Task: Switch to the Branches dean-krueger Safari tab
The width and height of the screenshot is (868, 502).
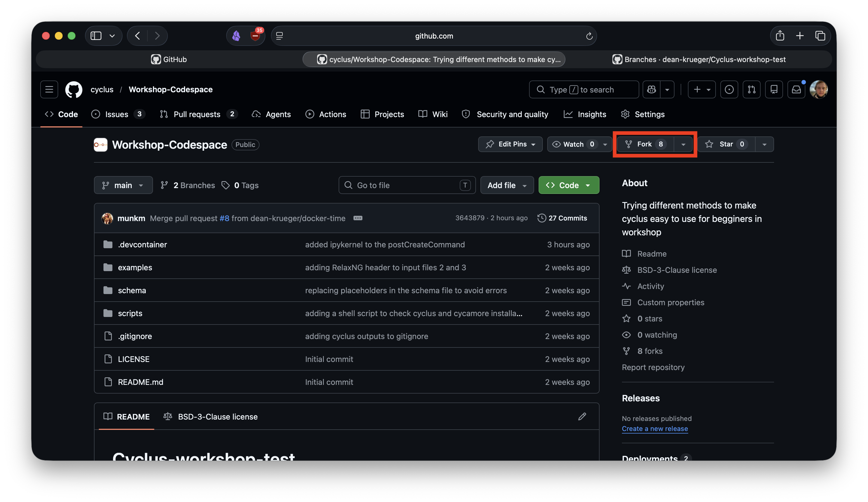Action: pyautogui.click(x=699, y=59)
